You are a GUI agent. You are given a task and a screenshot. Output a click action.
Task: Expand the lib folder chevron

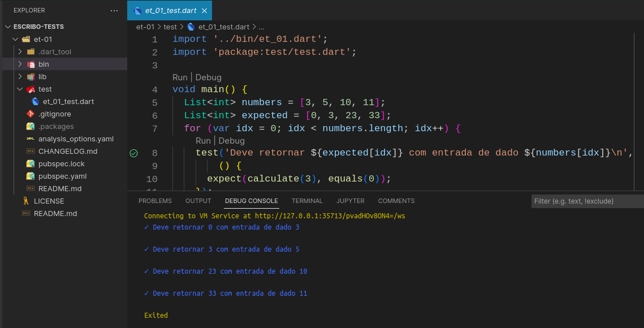[20, 77]
